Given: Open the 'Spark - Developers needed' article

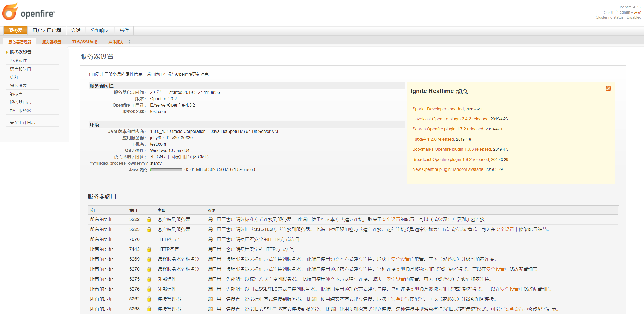Looking at the screenshot, I should click(438, 109).
